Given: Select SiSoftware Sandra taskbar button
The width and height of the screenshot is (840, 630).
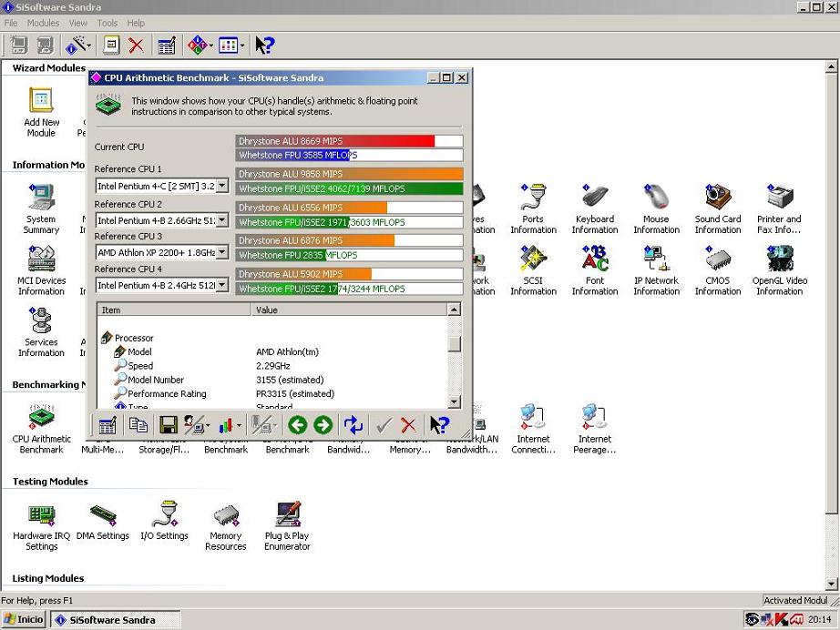Looking at the screenshot, I should tap(116, 620).
